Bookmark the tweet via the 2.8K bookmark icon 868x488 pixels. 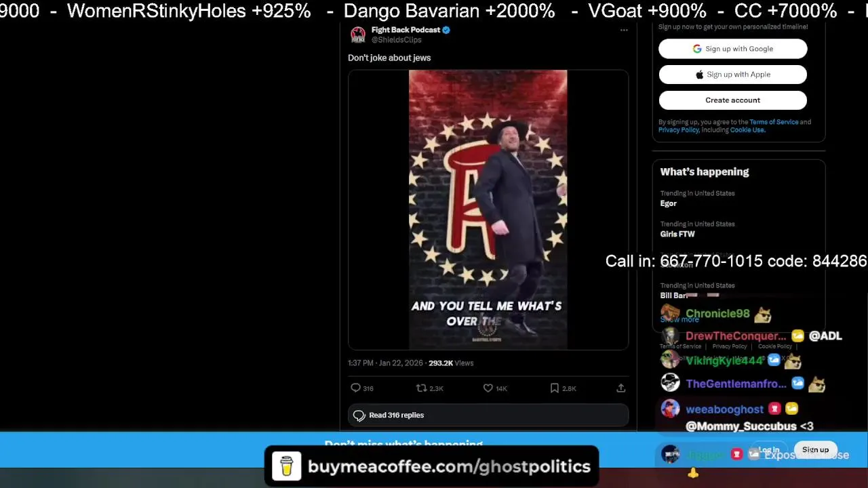pos(554,388)
